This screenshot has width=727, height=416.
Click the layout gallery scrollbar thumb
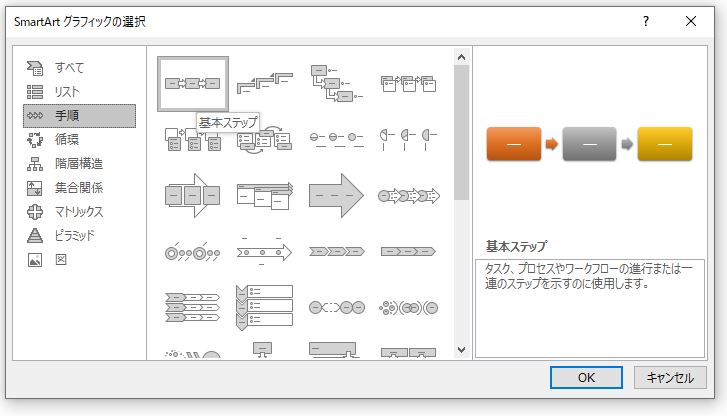pyautogui.click(x=461, y=133)
